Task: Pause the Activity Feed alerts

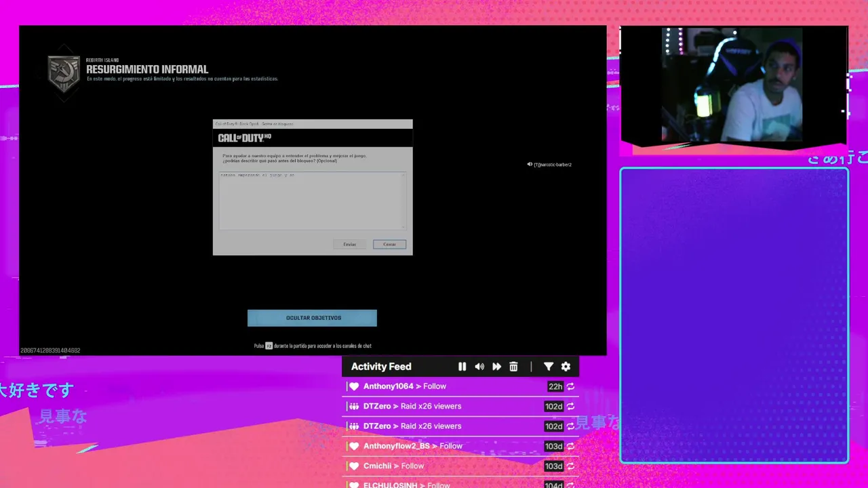Action: [462, 367]
